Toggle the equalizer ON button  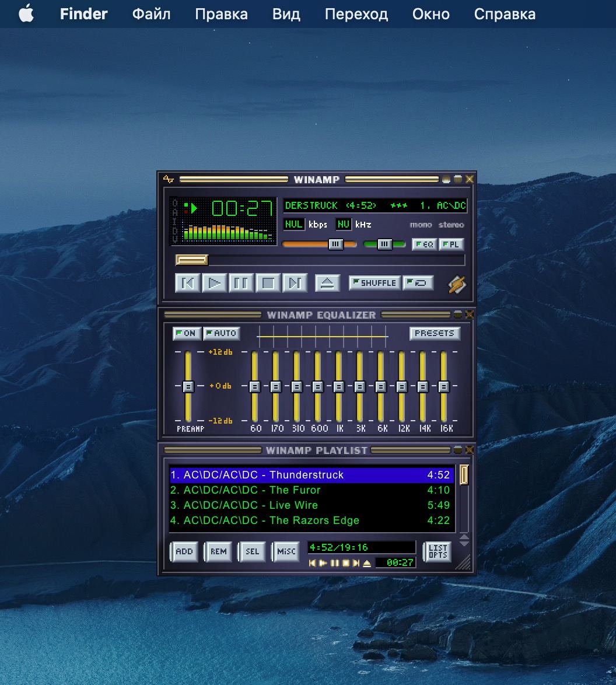coord(187,333)
